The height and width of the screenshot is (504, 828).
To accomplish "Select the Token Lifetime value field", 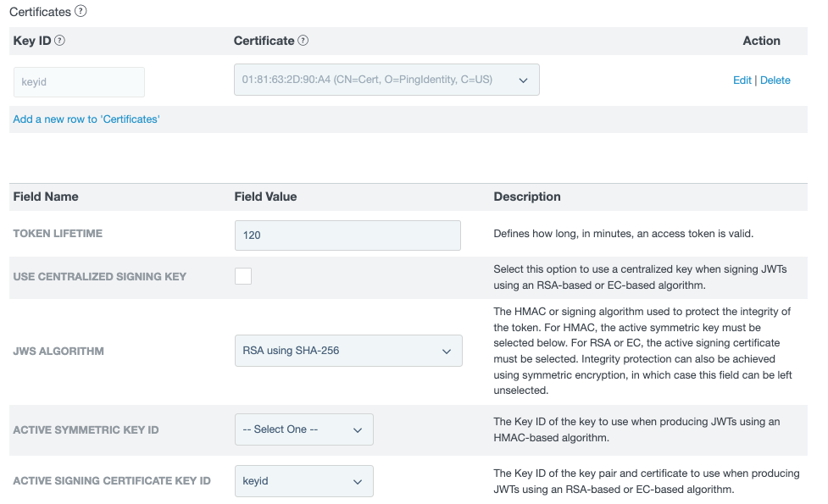I will pyautogui.click(x=347, y=235).
